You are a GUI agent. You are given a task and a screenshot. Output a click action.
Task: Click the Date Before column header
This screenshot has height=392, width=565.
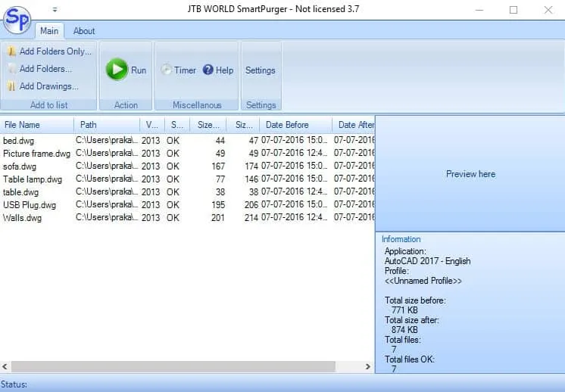click(296, 125)
